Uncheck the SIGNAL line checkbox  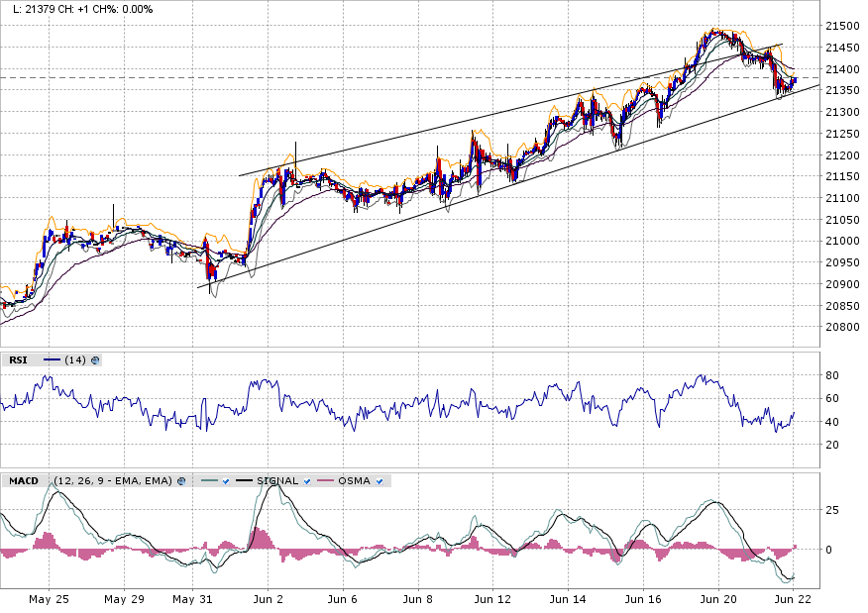tap(307, 481)
